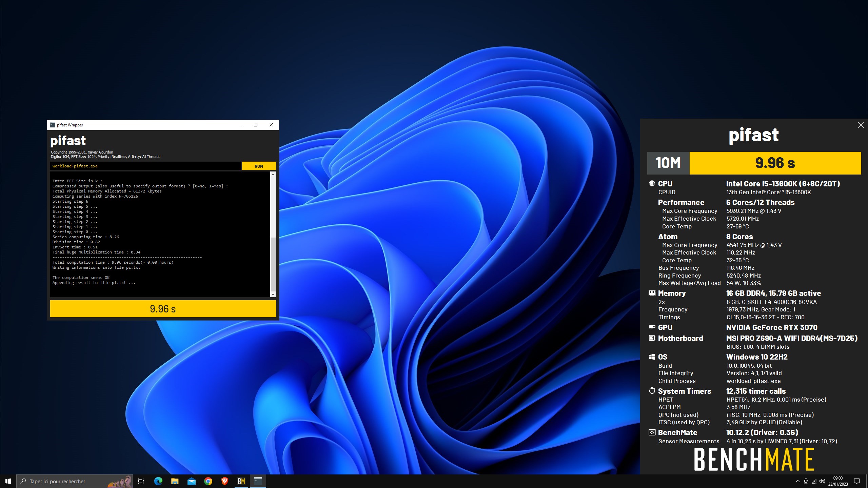This screenshot has width=868, height=488.
Task: Click the yellow 9.96 s bar in pifast Wrapper
Action: point(163,309)
